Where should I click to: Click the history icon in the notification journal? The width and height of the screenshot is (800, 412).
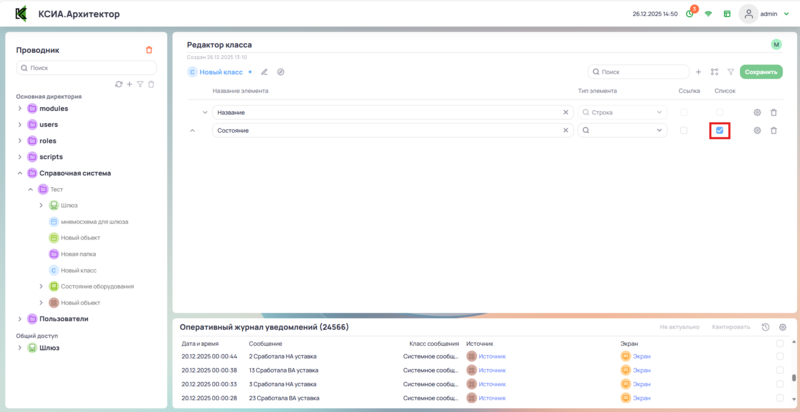765,327
